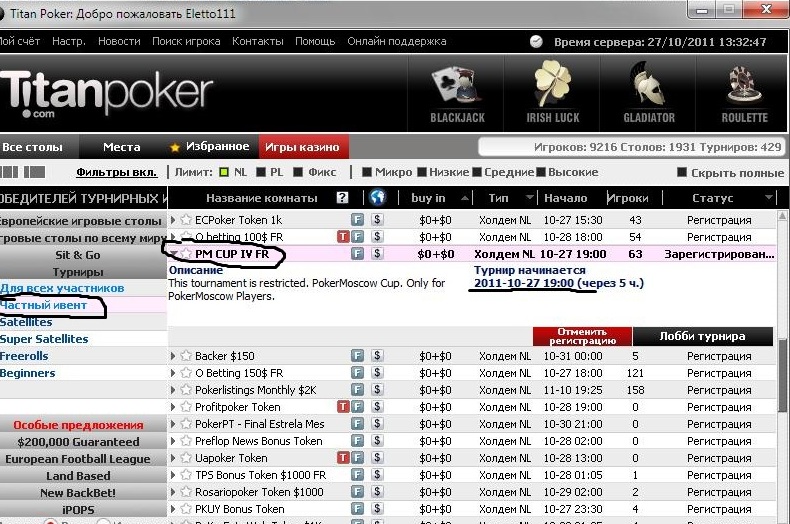This screenshot has height=524, width=790.
Task: Star the Backer $150 tournament
Action: click(x=186, y=356)
